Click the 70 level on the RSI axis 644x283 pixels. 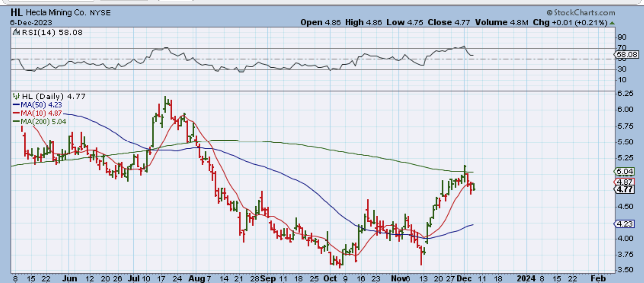[622, 48]
